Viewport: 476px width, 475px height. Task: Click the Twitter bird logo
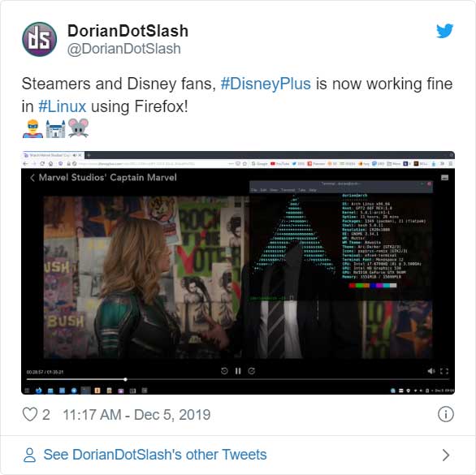(x=445, y=31)
